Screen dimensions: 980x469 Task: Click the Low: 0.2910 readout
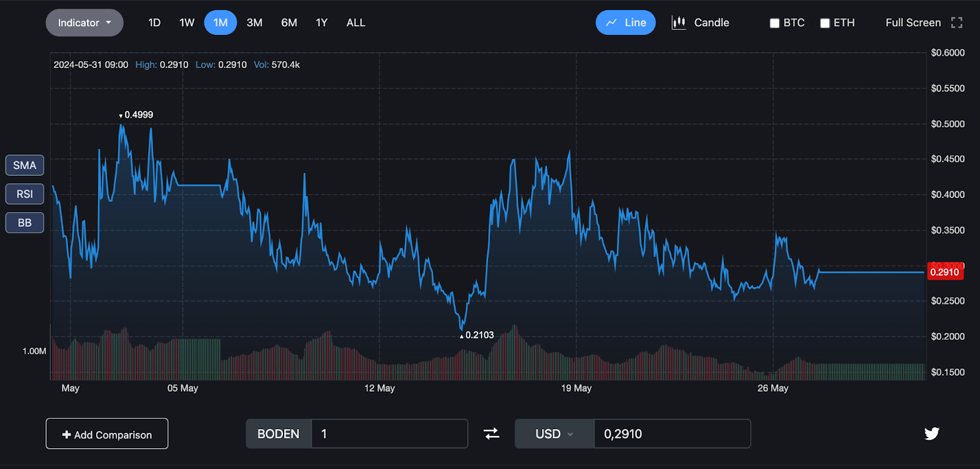coord(221,65)
